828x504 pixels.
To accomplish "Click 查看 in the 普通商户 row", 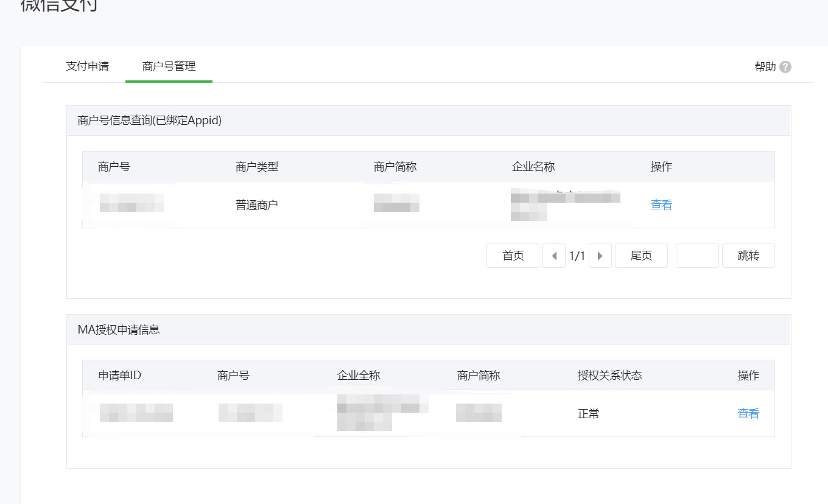I will coord(661,205).
